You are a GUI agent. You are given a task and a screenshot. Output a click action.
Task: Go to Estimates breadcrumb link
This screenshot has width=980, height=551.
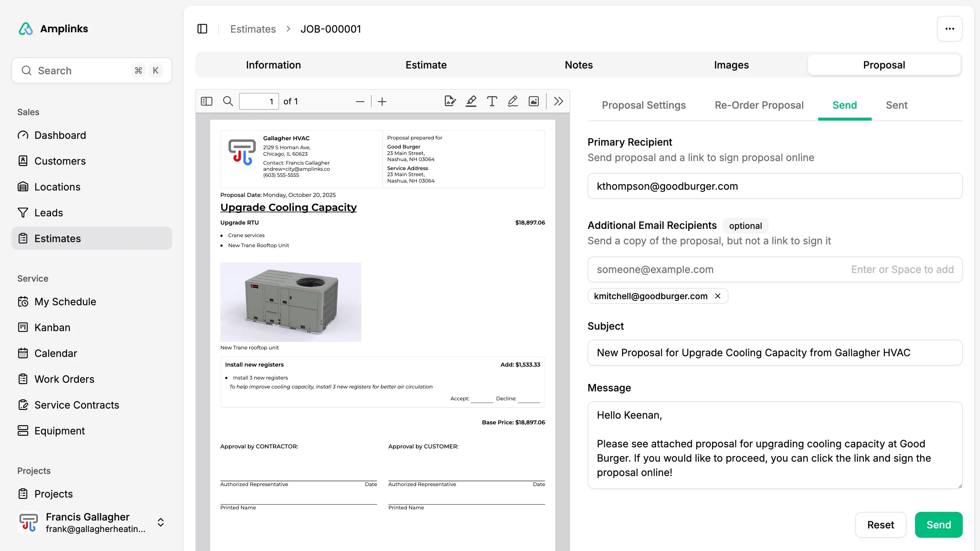pyautogui.click(x=253, y=29)
